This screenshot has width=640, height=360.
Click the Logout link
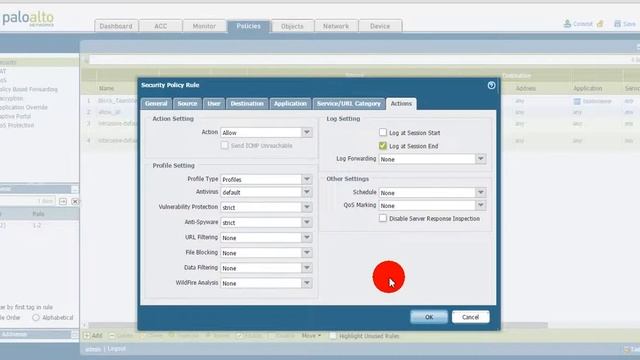[116, 349]
